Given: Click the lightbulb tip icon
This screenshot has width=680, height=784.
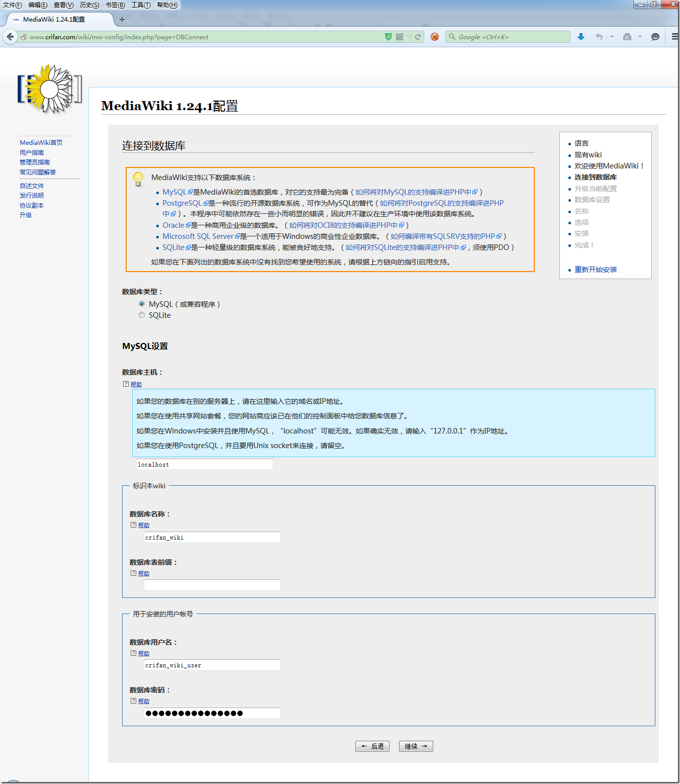Looking at the screenshot, I should (138, 179).
